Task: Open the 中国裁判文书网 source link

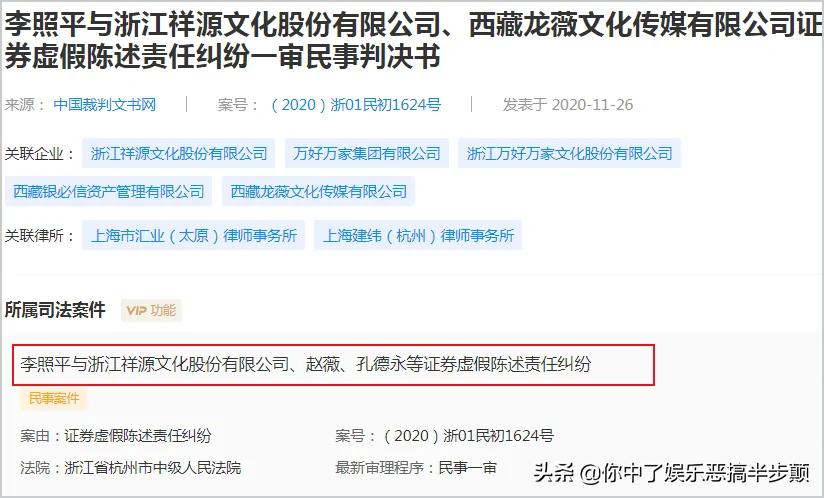Action: [x=105, y=105]
